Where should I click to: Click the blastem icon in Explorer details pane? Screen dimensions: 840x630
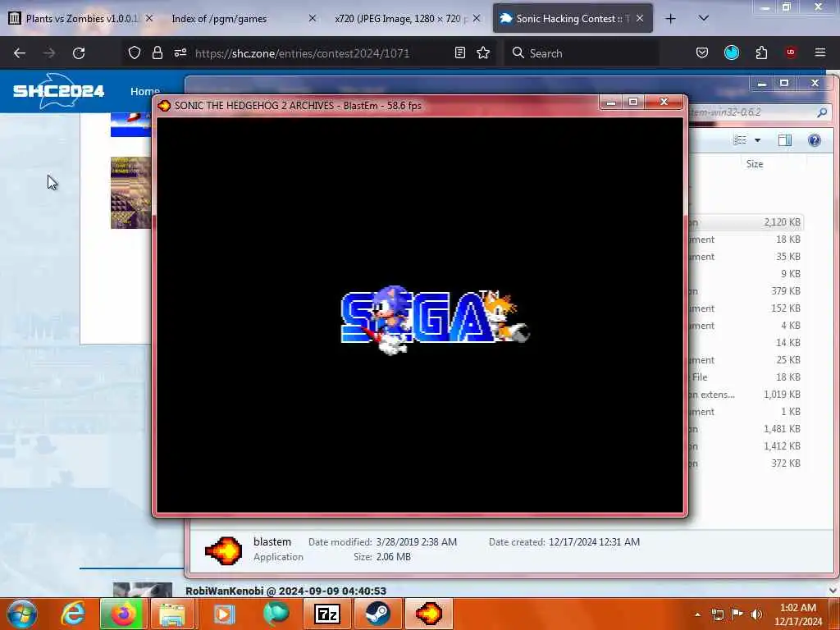click(x=223, y=550)
